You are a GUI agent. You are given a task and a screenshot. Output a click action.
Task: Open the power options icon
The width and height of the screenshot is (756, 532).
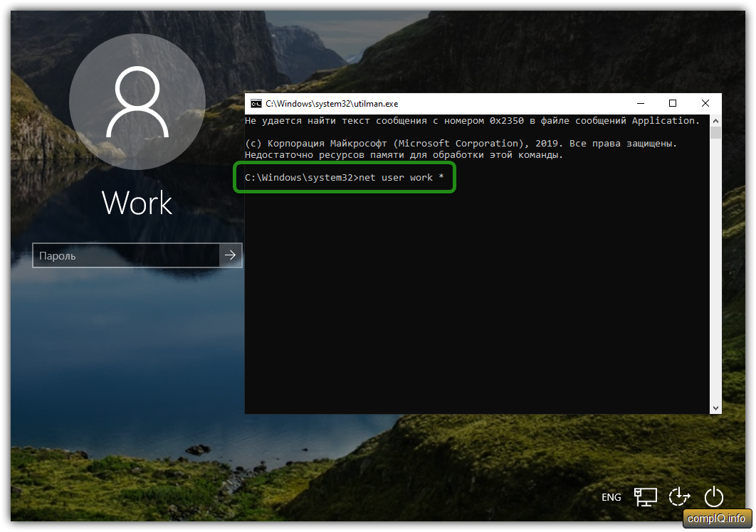713,497
